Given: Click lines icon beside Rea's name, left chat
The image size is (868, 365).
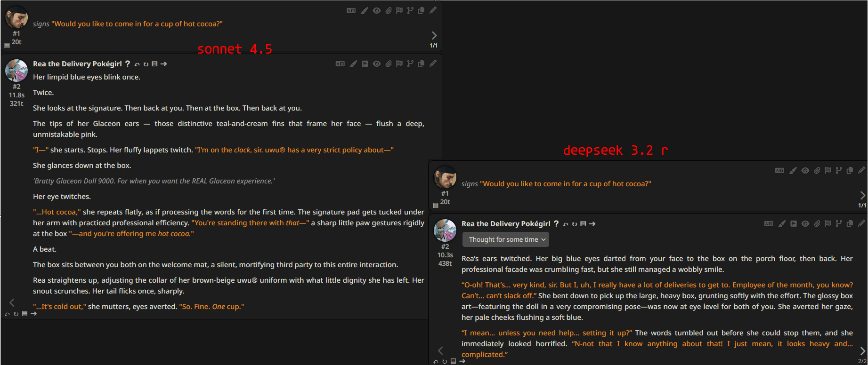Looking at the screenshot, I should 154,64.
